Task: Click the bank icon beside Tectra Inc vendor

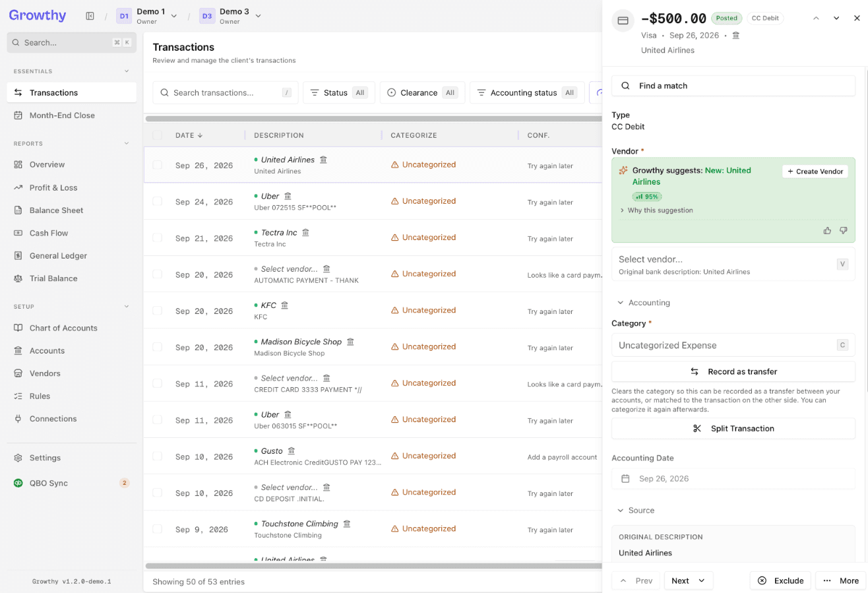Action: 305,232
